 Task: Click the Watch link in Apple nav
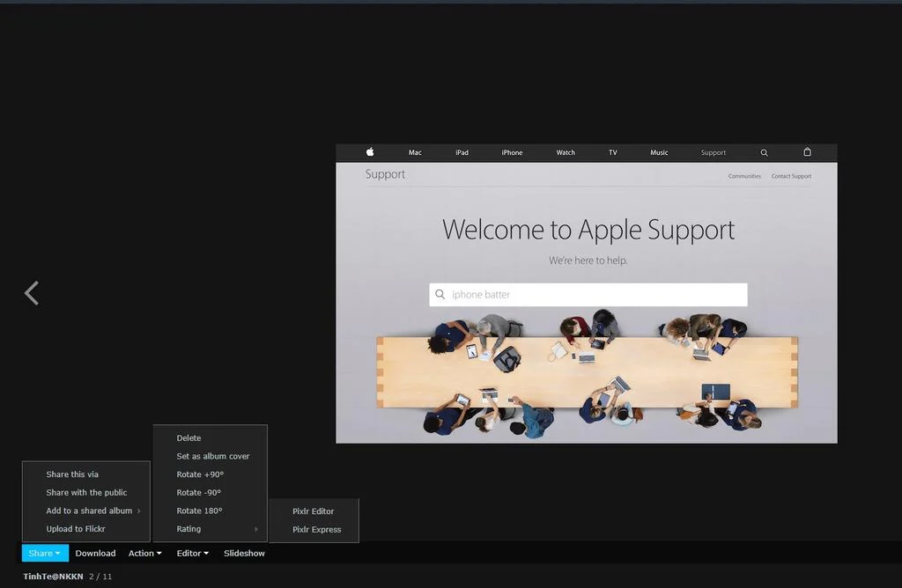tap(566, 152)
